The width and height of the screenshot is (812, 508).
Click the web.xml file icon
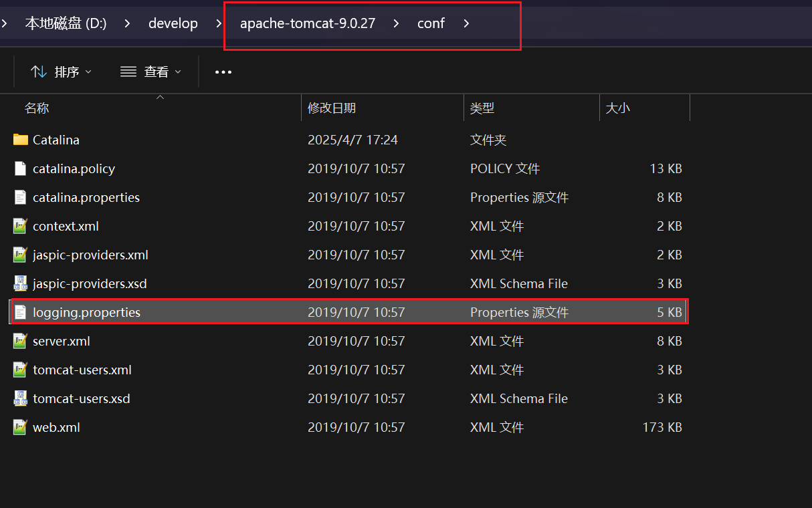click(21, 427)
